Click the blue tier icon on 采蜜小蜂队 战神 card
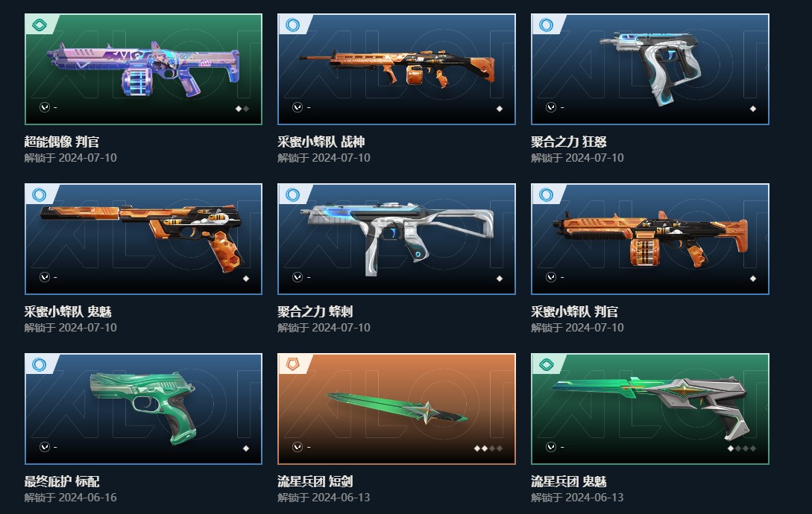Viewport: 812px width, 514px height. point(292,25)
